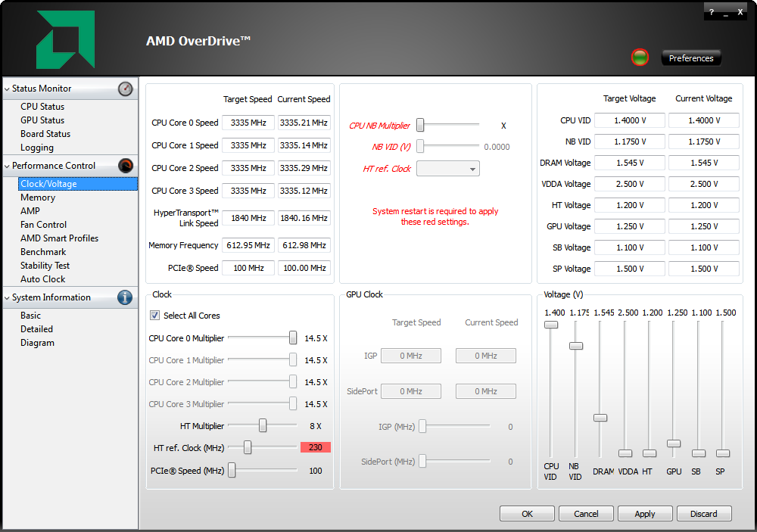Click the VDDA vertical voltage slider
The height and width of the screenshot is (532, 757).
tap(625, 453)
